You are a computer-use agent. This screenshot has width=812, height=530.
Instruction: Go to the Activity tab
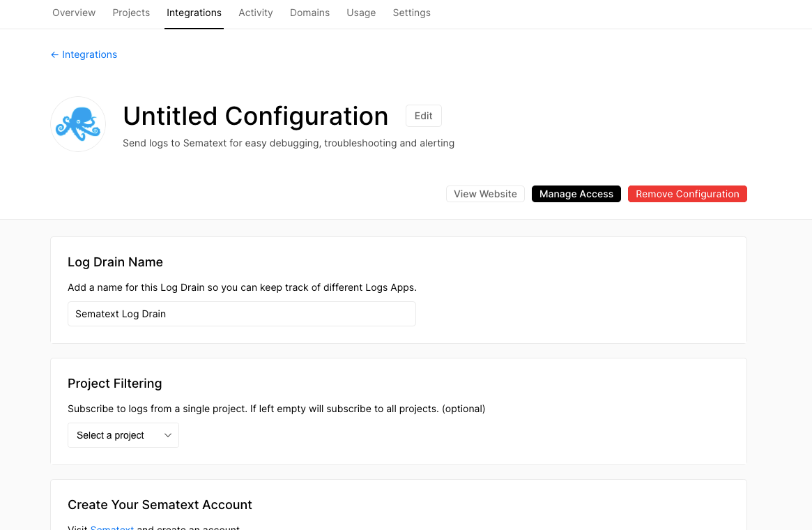(256, 13)
